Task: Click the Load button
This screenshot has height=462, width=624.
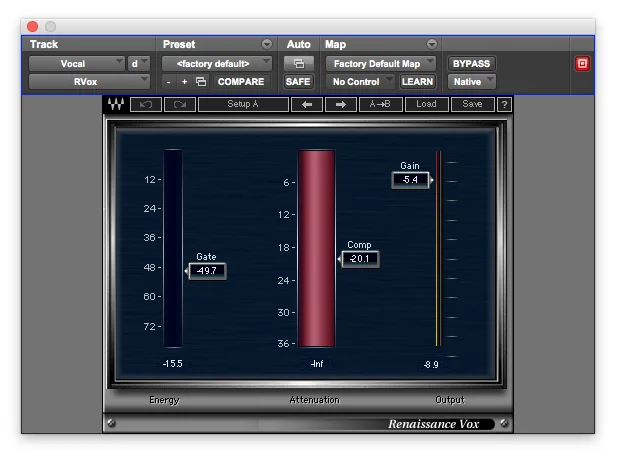Action: [x=426, y=105]
